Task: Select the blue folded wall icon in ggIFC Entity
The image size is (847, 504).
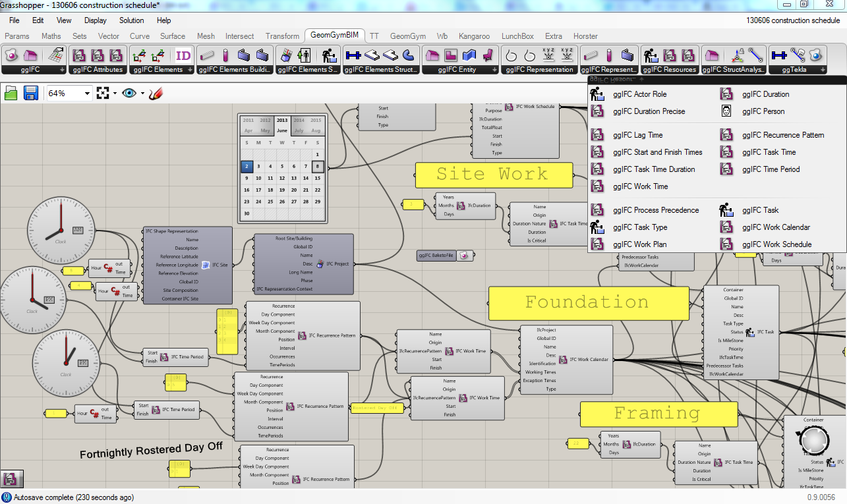Action: click(469, 55)
